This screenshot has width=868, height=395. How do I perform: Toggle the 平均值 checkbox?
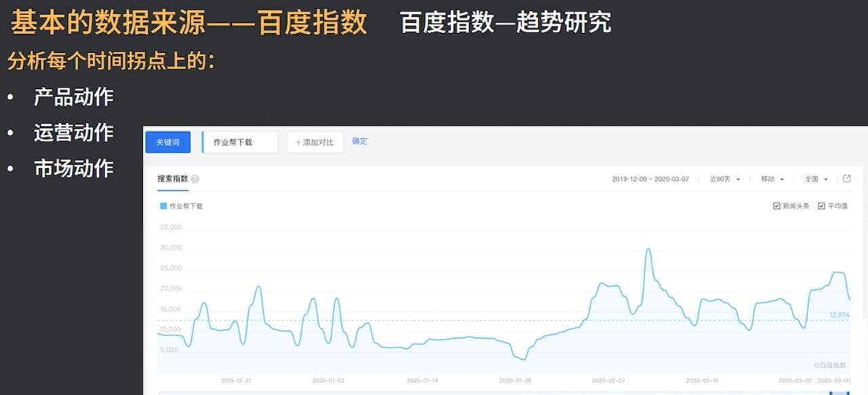pyautogui.click(x=821, y=206)
